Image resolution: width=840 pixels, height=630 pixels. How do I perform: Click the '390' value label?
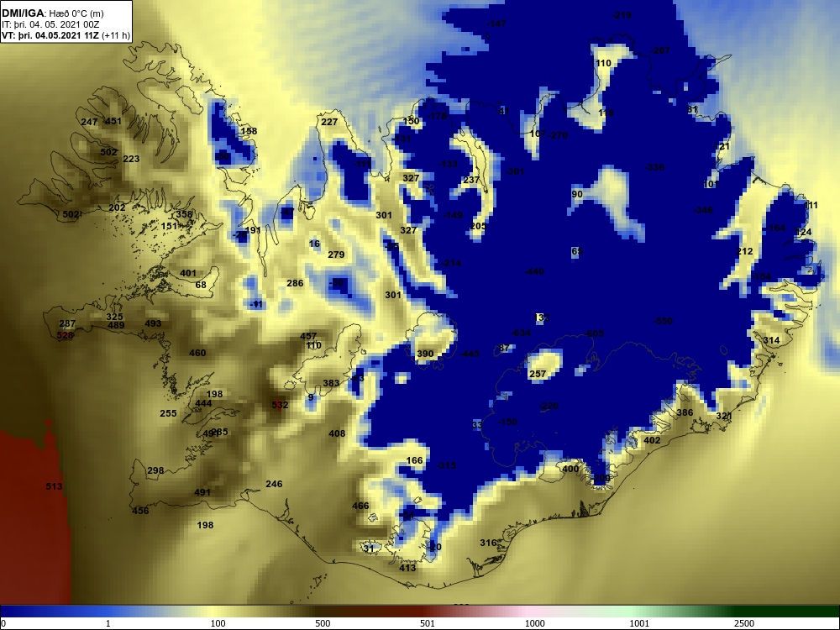pyautogui.click(x=425, y=354)
